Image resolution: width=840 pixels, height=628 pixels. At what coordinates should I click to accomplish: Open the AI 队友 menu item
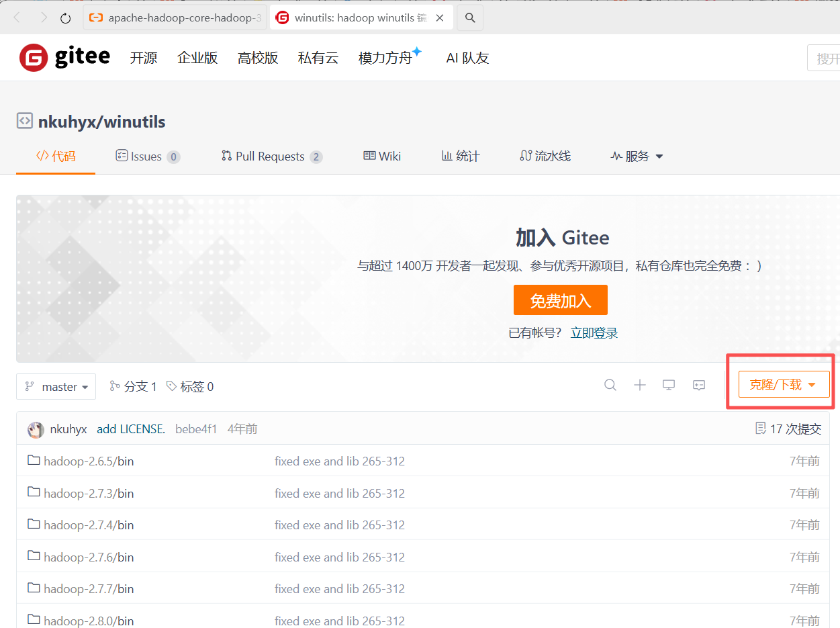click(x=467, y=58)
